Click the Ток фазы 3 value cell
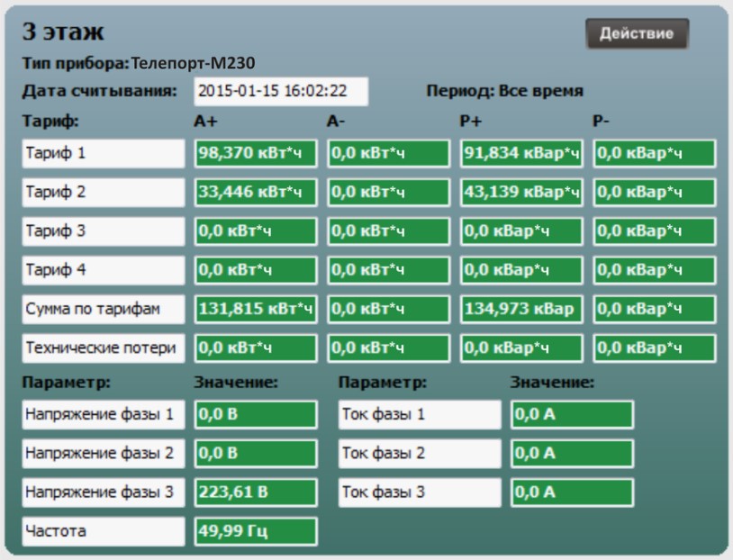Image resolution: width=733 pixels, height=560 pixels. click(x=572, y=492)
